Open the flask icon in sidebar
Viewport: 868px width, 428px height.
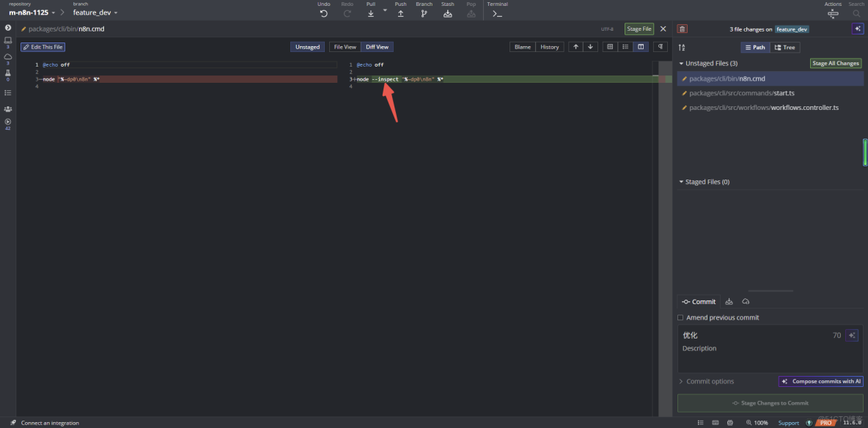tap(8, 73)
